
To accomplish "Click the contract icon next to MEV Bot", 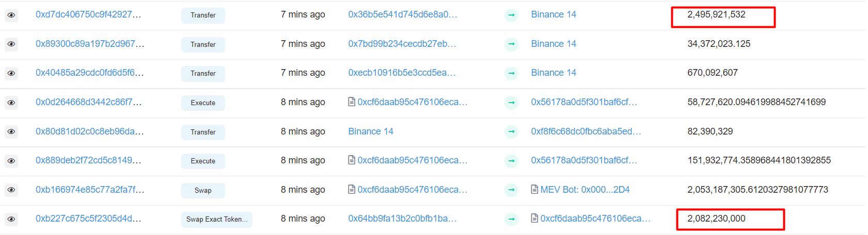I will 534,190.
